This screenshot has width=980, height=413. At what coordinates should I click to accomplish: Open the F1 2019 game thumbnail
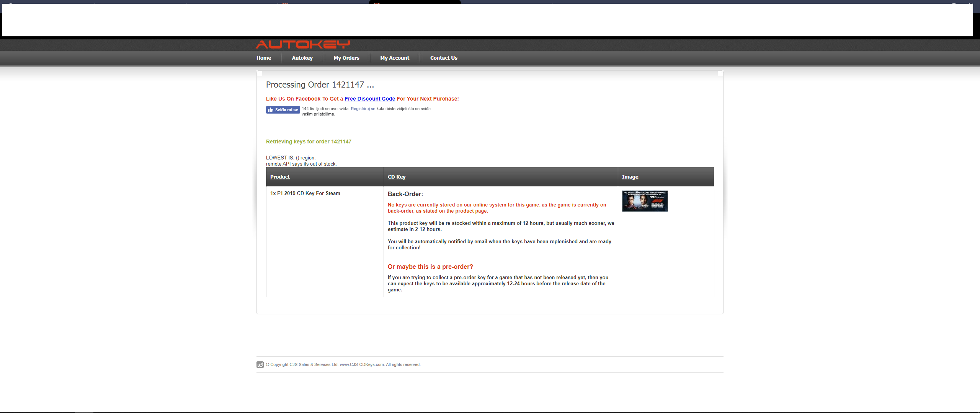(x=645, y=201)
